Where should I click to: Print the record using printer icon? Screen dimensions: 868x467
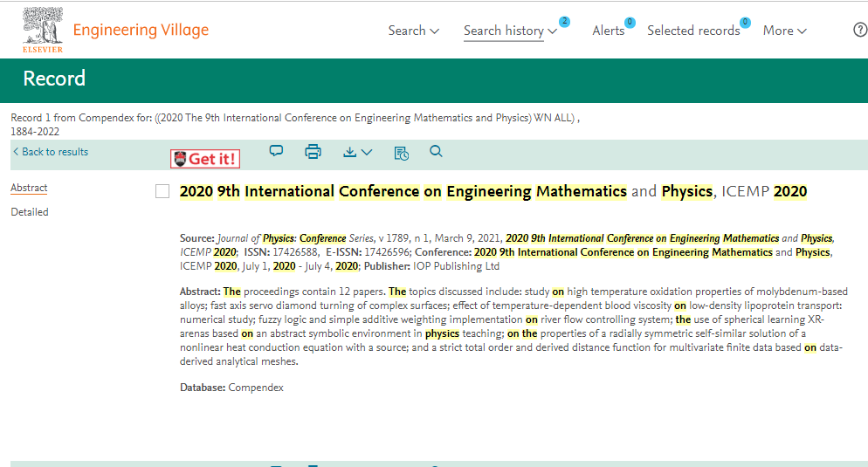313,152
